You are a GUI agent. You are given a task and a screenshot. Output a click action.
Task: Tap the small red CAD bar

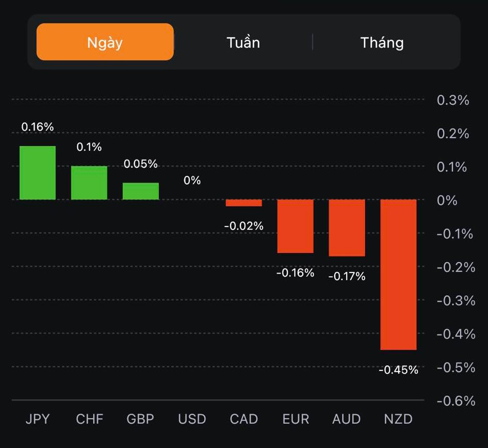tap(243, 203)
